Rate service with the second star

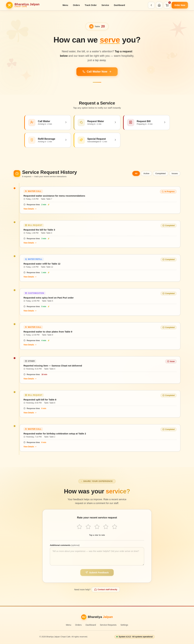pyautogui.click(x=88, y=527)
